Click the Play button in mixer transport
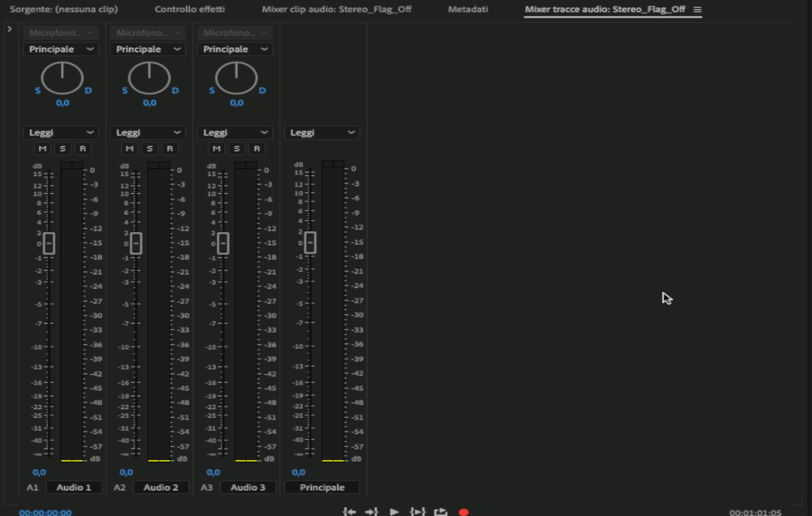The height and width of the screenshot is (516, 812). click(394, 511)
